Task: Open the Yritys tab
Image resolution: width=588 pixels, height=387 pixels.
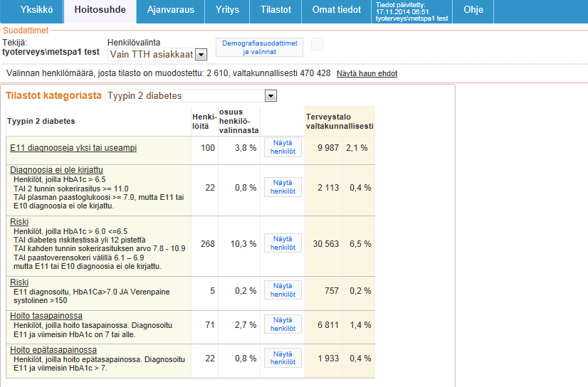Action: (x=227, y=11)
